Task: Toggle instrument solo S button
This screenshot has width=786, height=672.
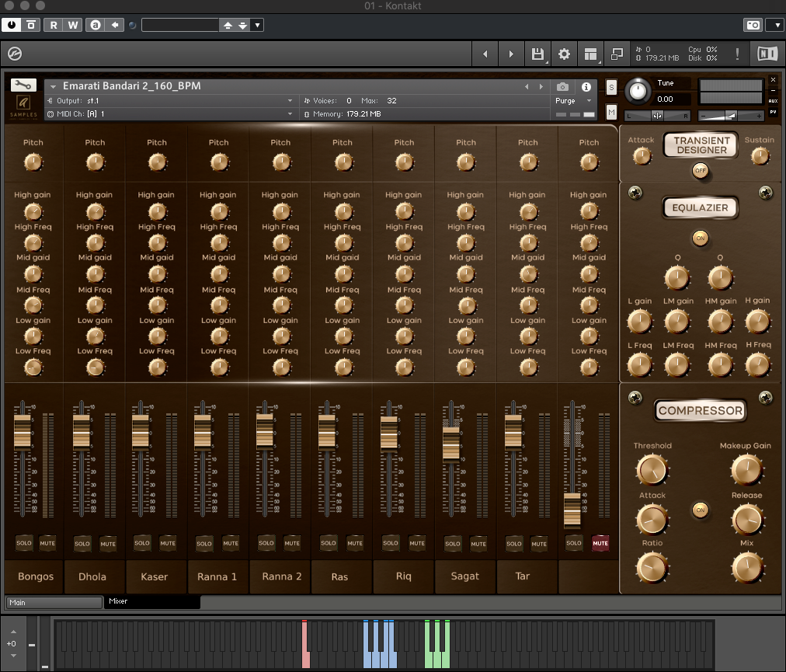Action: [x=611, y=88]
